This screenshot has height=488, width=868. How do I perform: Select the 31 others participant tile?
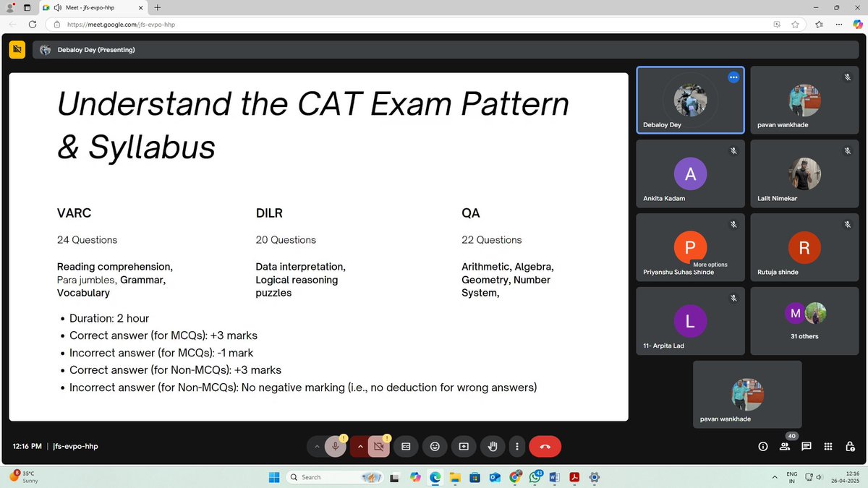coord(804,321)
